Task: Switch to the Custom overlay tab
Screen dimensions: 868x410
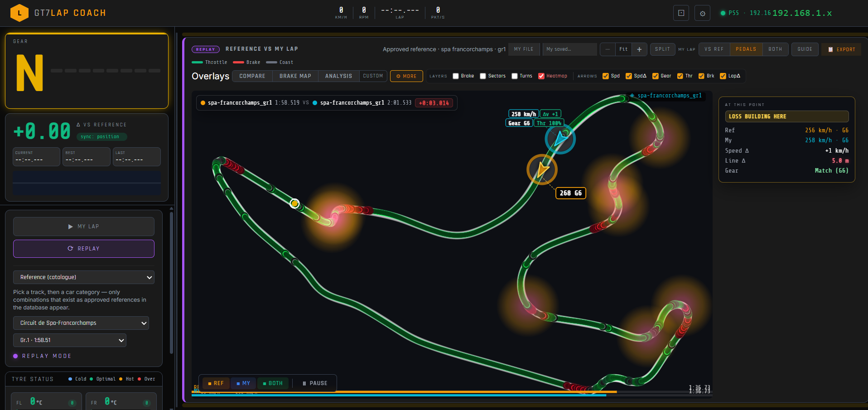Action: pos(373,76)
